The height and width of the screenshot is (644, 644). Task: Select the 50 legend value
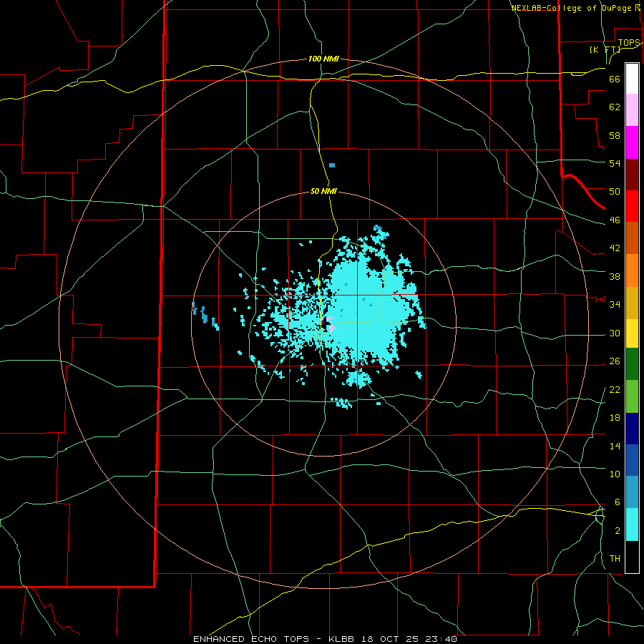pos(615,191)
